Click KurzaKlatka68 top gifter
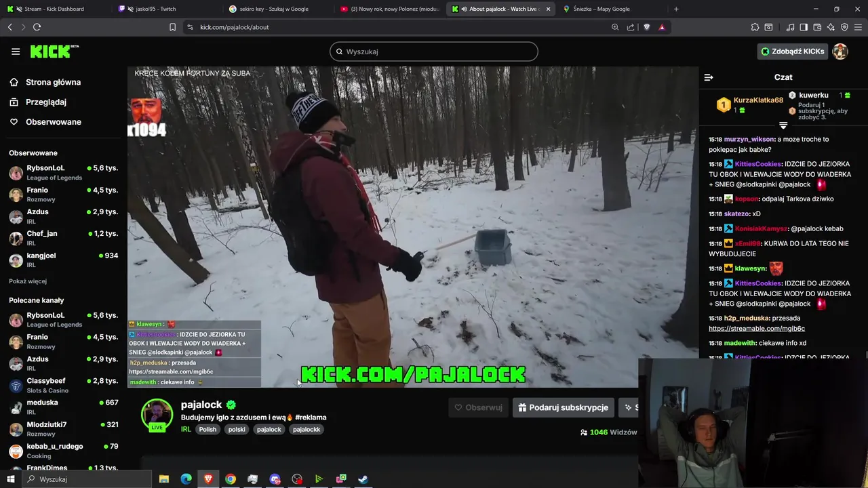Image resolution: width=868 pixels, height=488 pixels. coord(758,100)
